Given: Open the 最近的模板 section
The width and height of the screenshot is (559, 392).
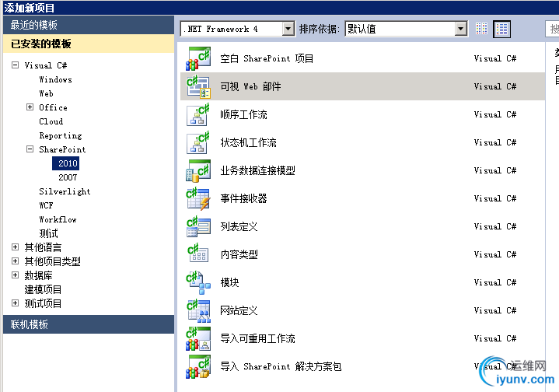Looking at the screenshot, I should point(89,25).
